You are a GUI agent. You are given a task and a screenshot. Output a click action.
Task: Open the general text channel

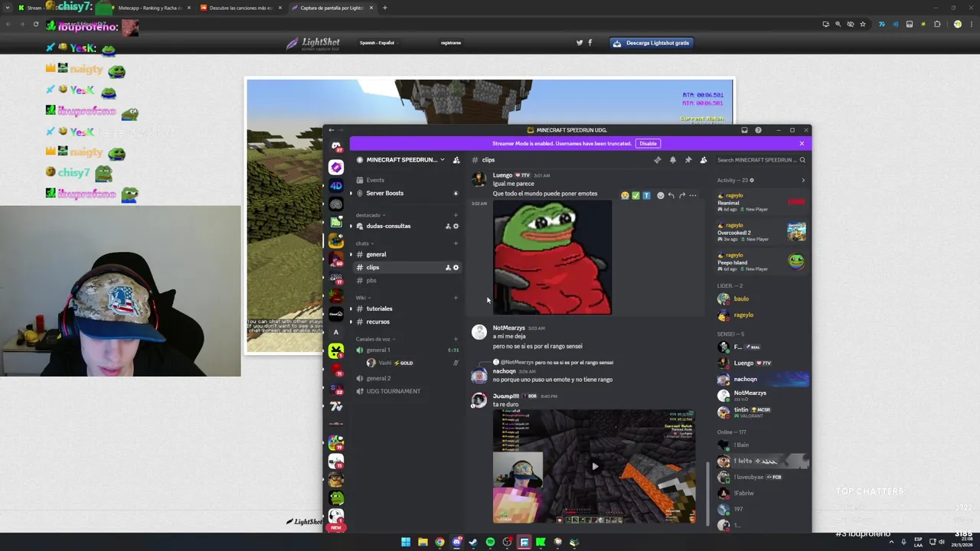[x=407, y=254]
